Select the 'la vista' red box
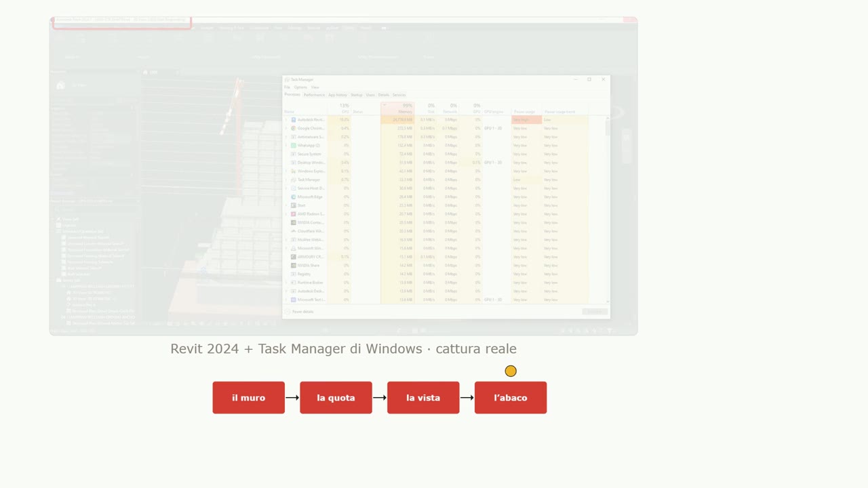The image size is (868, 488). 423,397
